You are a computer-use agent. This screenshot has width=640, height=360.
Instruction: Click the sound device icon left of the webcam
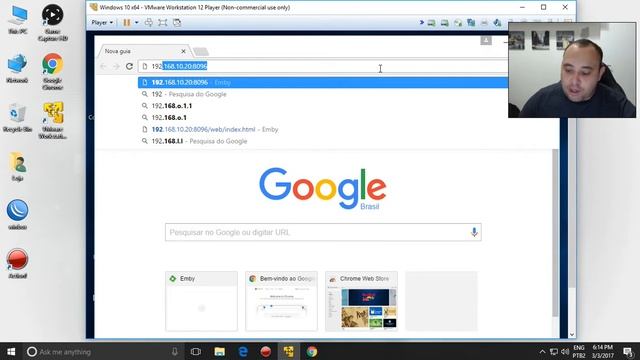pos(497,23)
